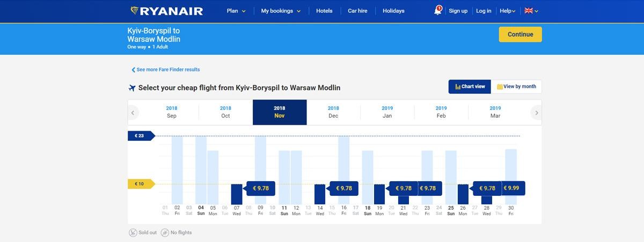Expand the My bookings menu
The height and width of the screenshot is (242, 644).
pyautogui.click(x=281, y=11)
